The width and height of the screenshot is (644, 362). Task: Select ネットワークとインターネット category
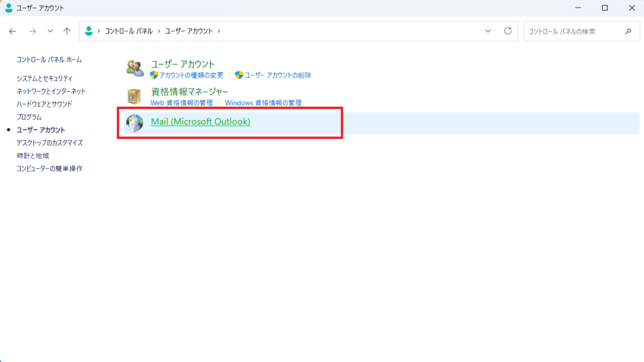(x=51, y=91)
